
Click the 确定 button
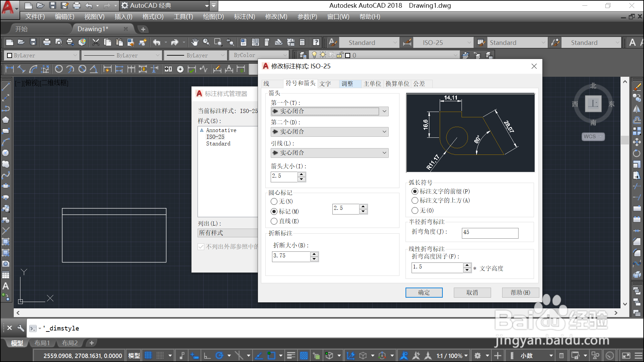click(x=424, y=293)
